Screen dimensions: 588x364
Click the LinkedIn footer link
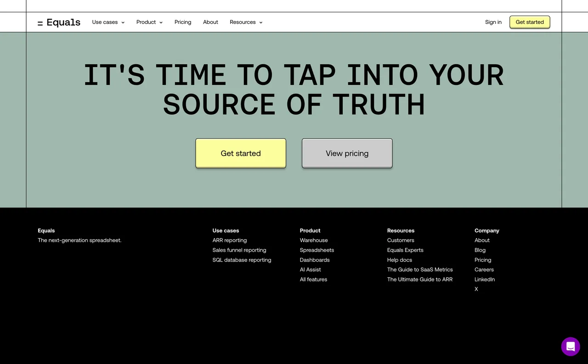485,279
